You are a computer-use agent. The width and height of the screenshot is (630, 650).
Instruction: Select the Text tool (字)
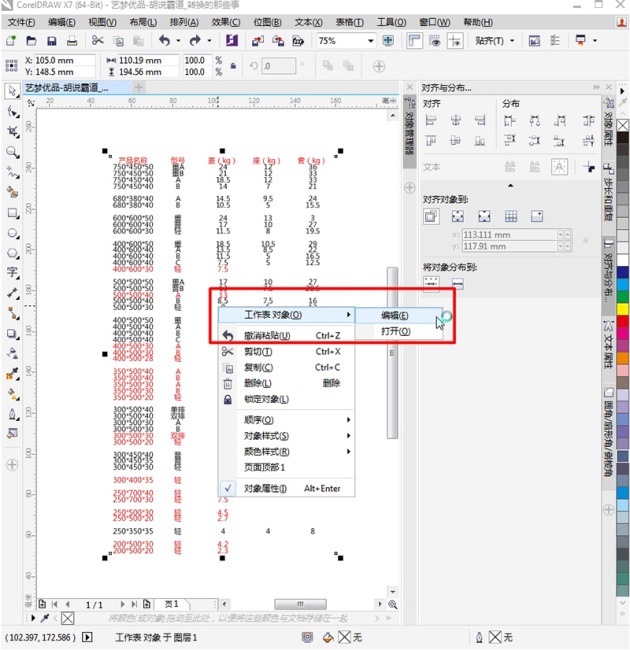pos(12,273)
